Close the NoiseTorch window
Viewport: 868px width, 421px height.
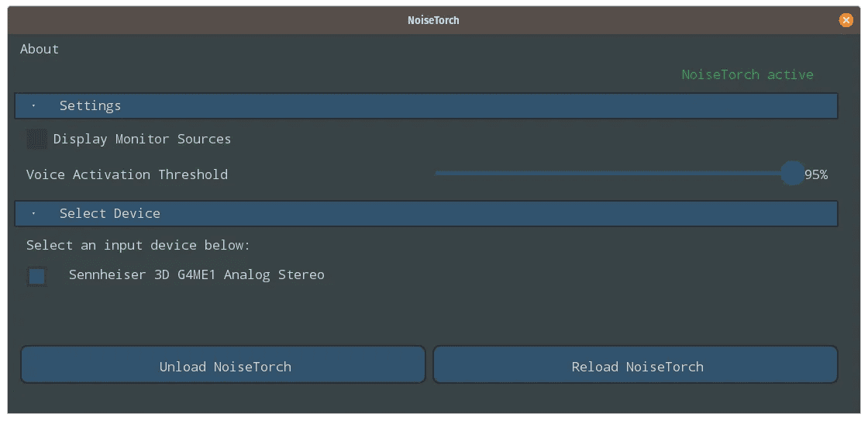pyautogui.click(x=846, y=20)
